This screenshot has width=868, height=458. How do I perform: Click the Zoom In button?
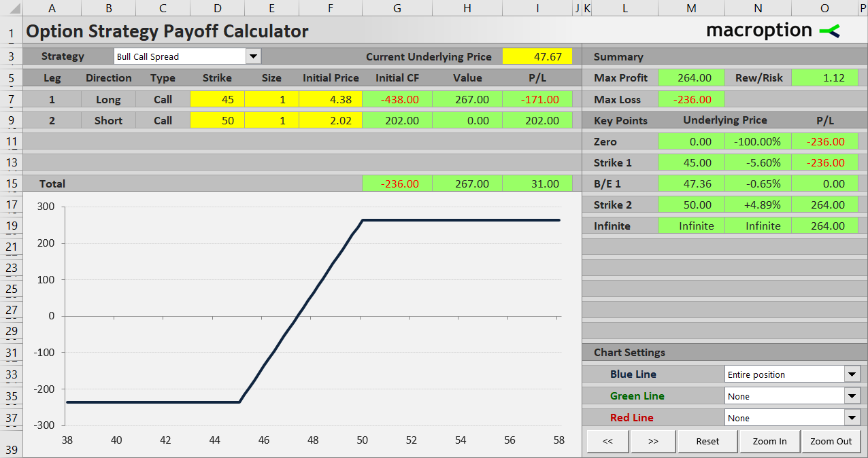tap(769, 441)
